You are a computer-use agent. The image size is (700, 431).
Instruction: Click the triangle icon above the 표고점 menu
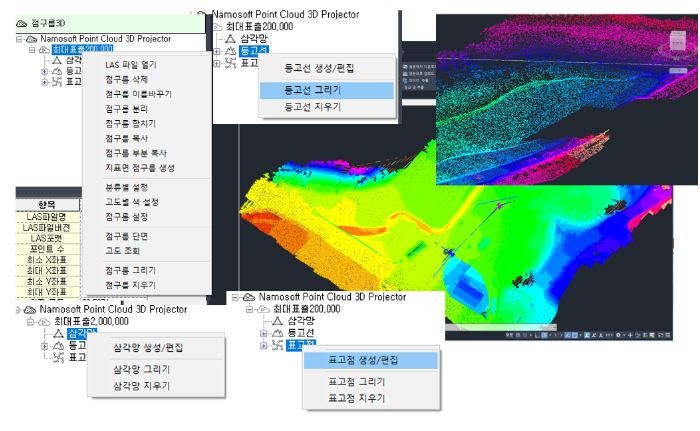(x=277, y=321)
